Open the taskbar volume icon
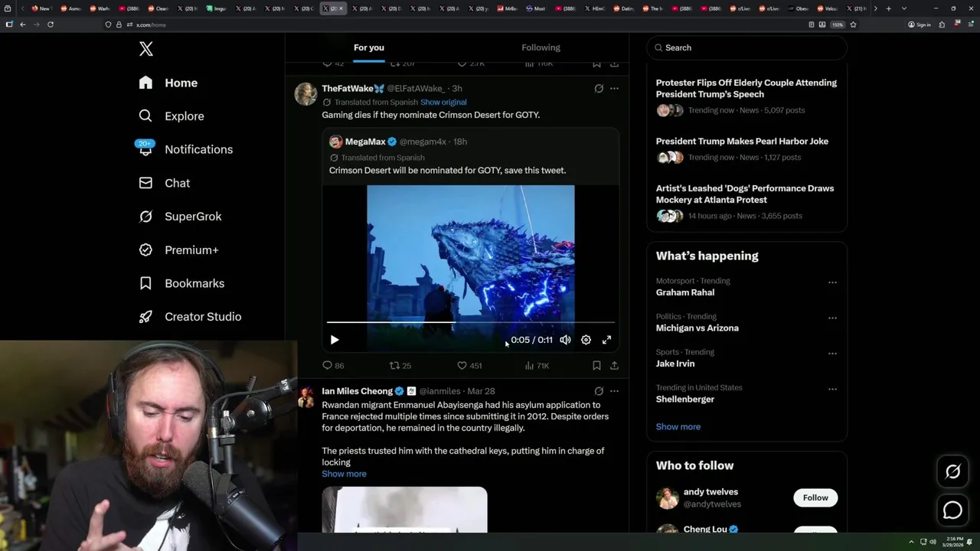The image size is (980, 551). (933, 542)
